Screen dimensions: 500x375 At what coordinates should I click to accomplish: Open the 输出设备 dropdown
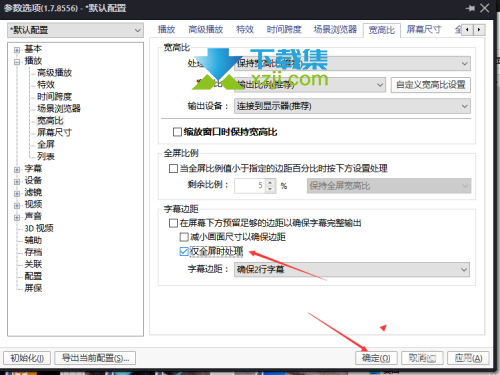(352, 106)
